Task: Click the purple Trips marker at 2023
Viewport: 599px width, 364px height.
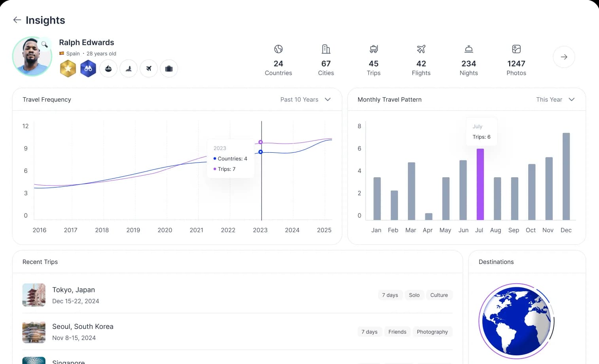Action: click(260, 142)
